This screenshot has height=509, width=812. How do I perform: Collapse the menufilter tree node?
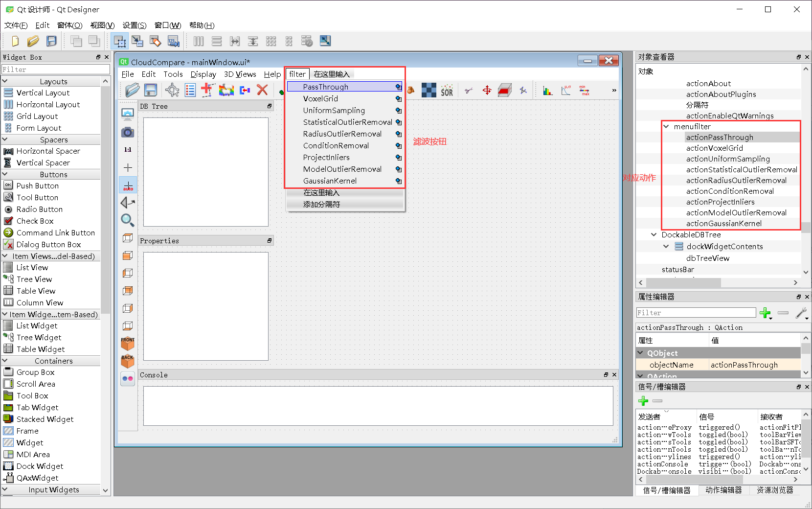(666, 126)
